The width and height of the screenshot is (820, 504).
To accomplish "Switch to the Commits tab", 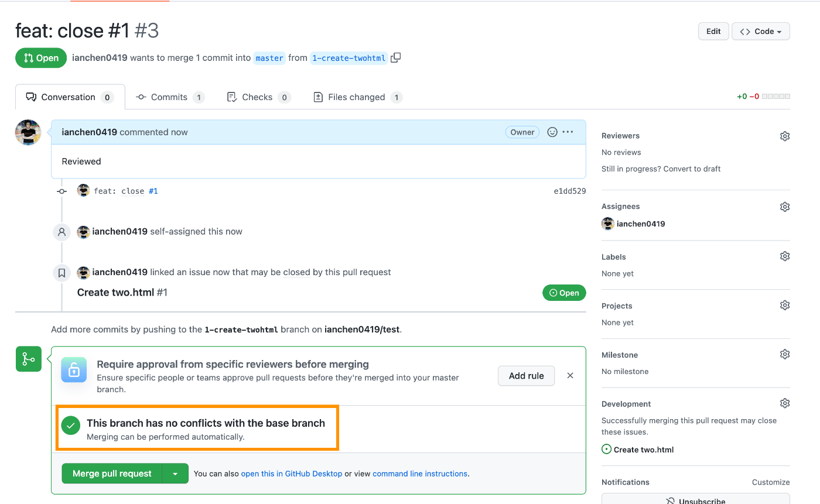I will [x=170, y=97].
